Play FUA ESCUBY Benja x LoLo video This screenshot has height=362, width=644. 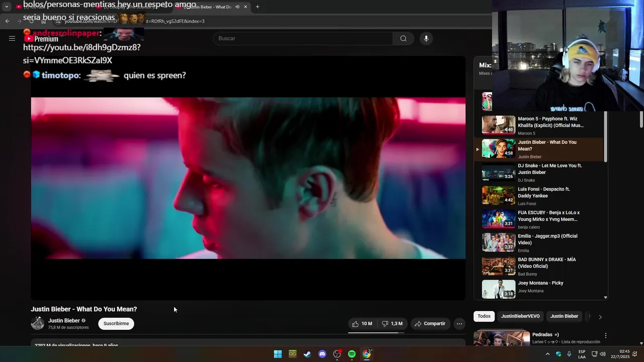point(539,219)
